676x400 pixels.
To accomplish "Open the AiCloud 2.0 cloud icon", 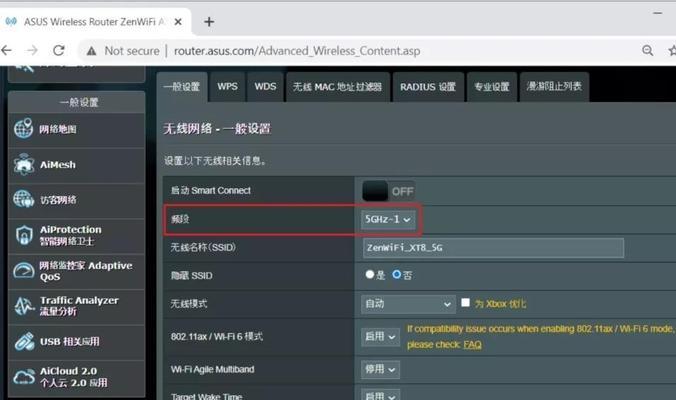I will (24, 376).
